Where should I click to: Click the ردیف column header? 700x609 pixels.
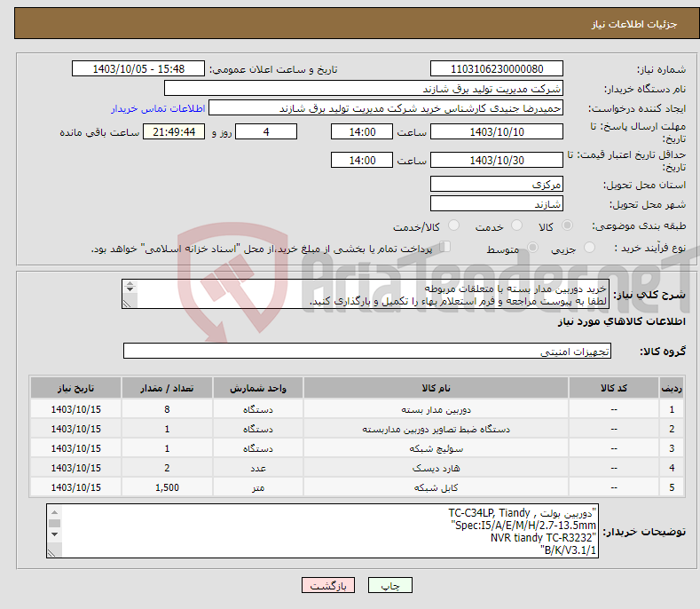672,388
